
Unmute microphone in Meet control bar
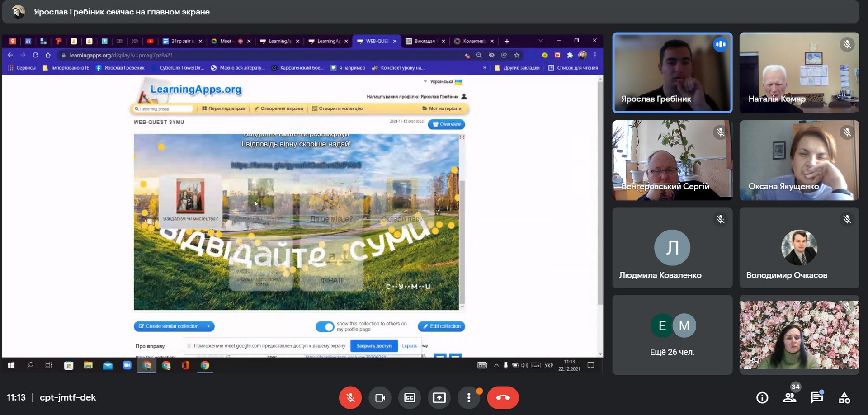pyautogui.click(x=350, y=398)
